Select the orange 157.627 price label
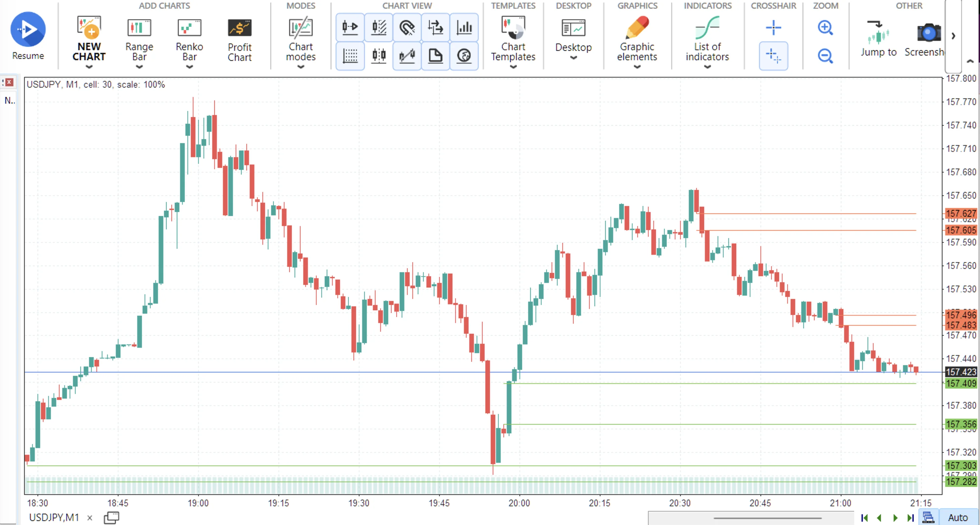Screen dimensions: 980x525 click(x=961, y=214)
